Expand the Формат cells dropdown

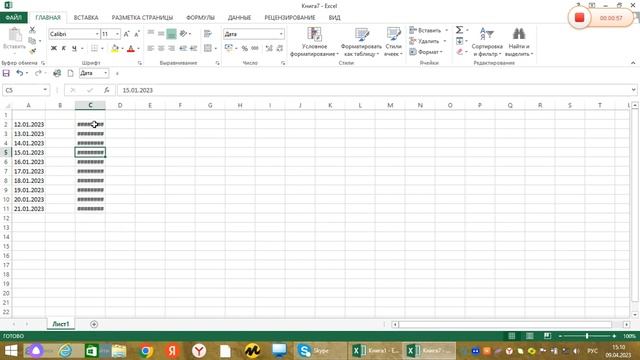point(441,52)
